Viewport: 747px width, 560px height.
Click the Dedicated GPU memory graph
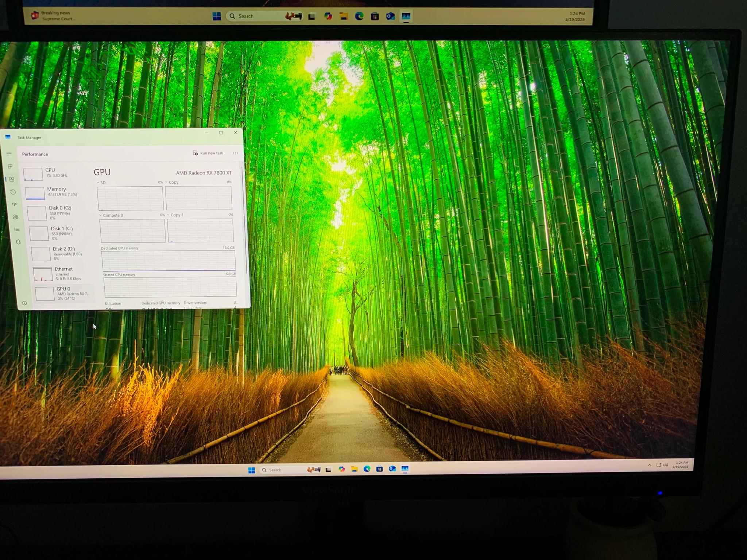tap(169, 260)
